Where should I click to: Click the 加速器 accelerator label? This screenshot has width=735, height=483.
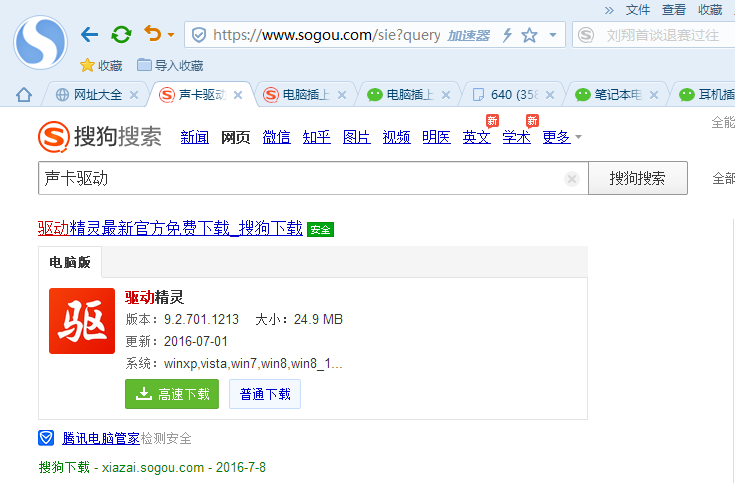point(468,35)
